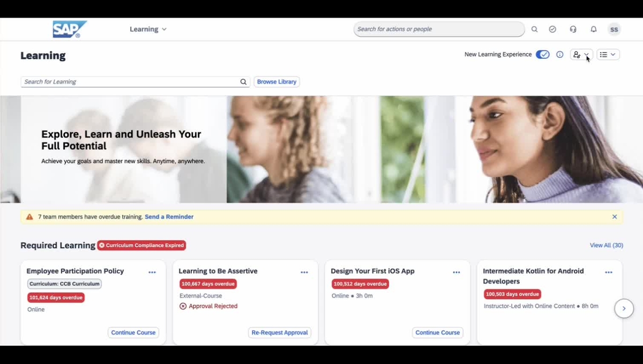Click the 101,624 days overdue badge

[x=56, y=298]
